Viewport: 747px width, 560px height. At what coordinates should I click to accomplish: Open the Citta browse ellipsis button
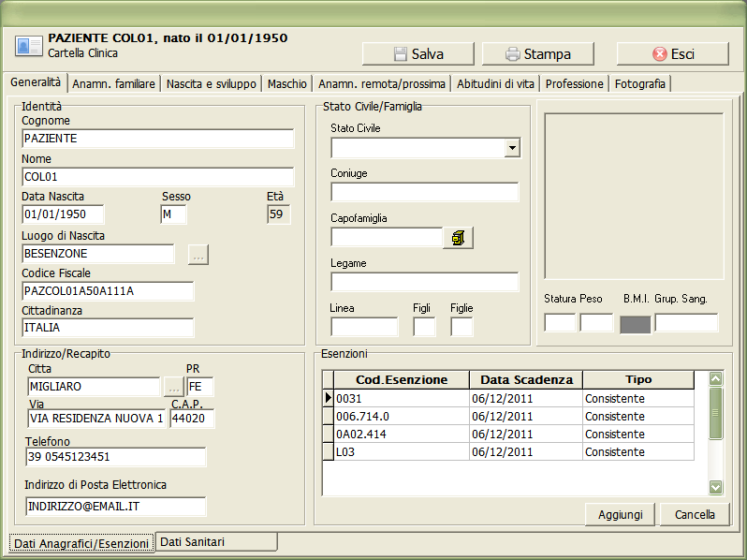click(x=172, y=386)
